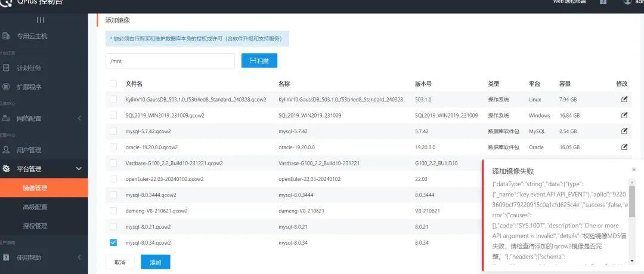Open 专用云主机 in the sidebar
The image size is (644, 274).
(x=32, y=36)
